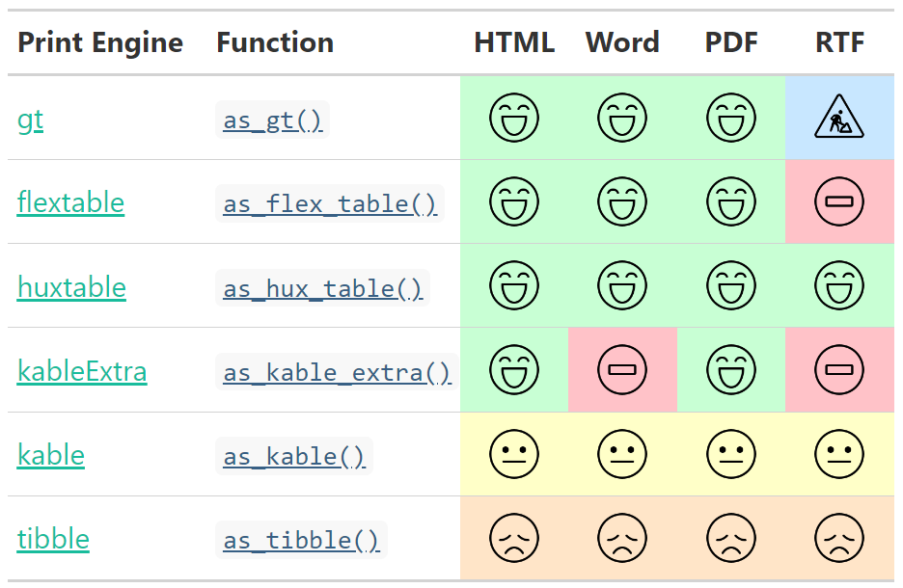Click the sad face in tibble Word cell

(622, 538)
